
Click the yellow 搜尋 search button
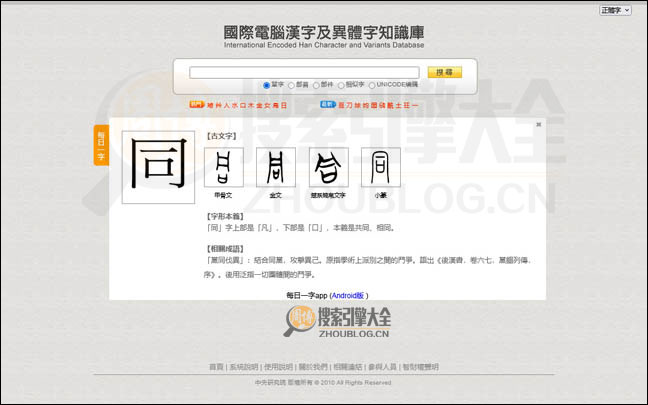(x=445, y=72)
